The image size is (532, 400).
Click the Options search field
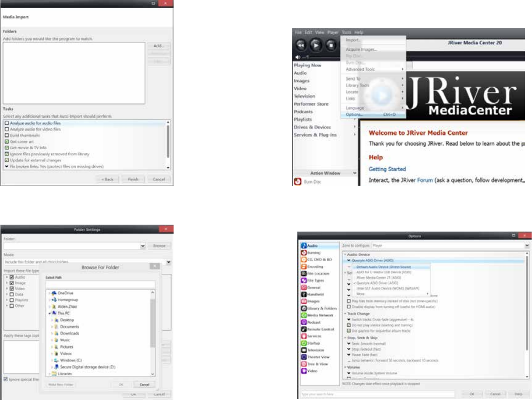[377, 394]
